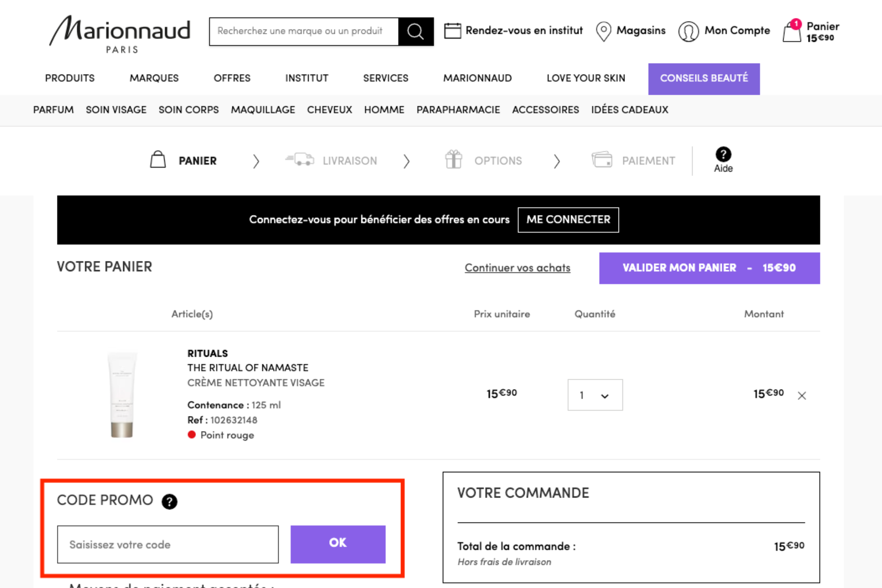Open the MARQUES menu

coord(154,78)
